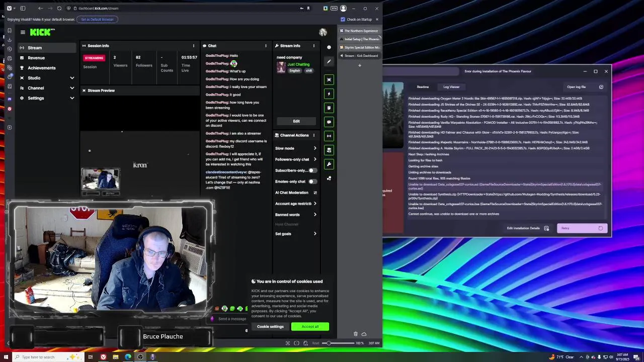Click the Windows search box
Viewport: 644px width, 362px height.
click(x=48, y=357)
